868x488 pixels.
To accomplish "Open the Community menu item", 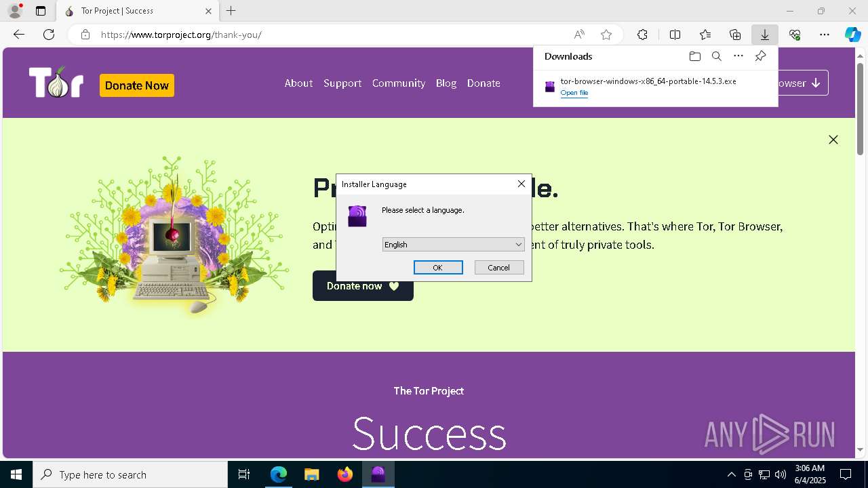I will (399, 83).
